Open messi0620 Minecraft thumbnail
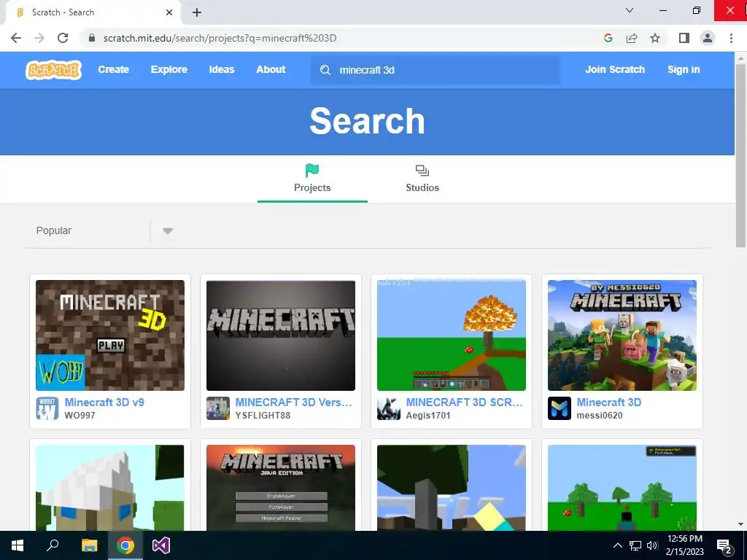The width and height of the screenshot is (747, 560). click(622, 335)
